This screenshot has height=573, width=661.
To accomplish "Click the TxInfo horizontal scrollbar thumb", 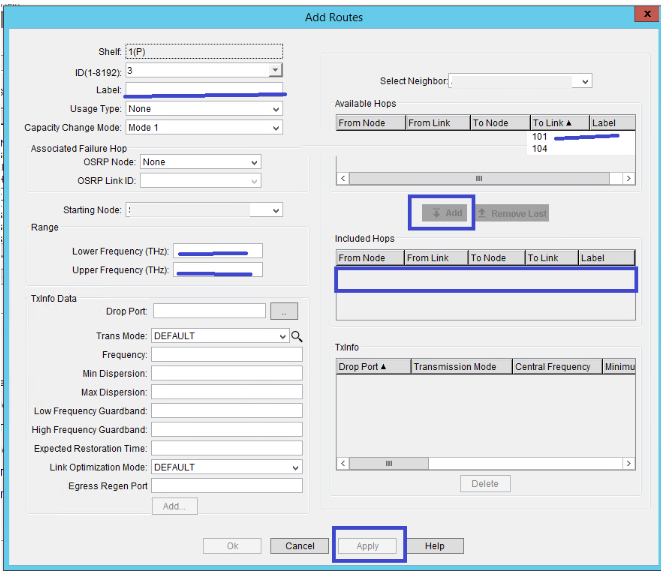I will tap(389, 463).
